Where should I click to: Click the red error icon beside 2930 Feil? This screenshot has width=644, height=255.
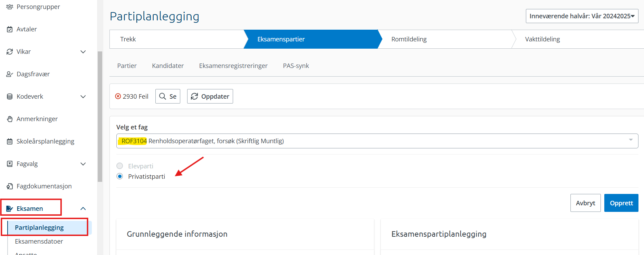(x=118, y=96)
